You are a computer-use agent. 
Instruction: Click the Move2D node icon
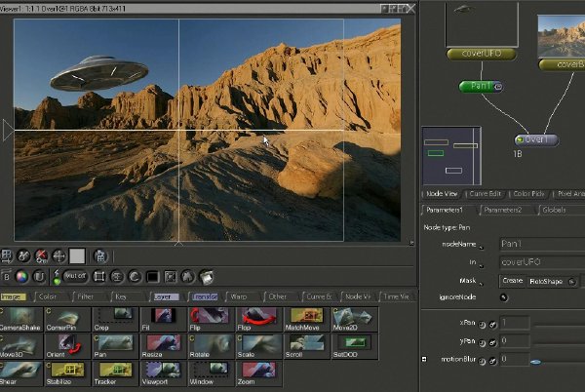click(350, 318)
